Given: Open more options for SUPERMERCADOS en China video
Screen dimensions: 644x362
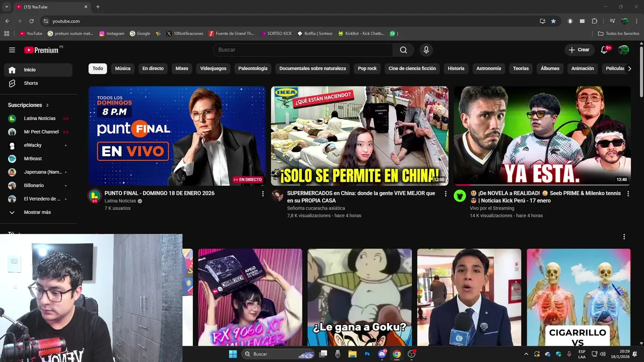Looking at the screenshot, I should coord(445,194).
